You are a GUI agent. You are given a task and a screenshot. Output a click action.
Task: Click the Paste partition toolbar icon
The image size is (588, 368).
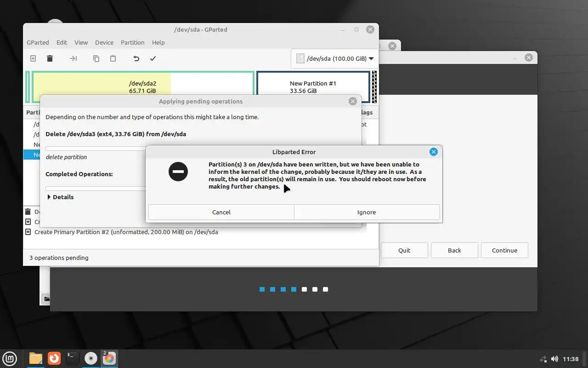point(113,58)
